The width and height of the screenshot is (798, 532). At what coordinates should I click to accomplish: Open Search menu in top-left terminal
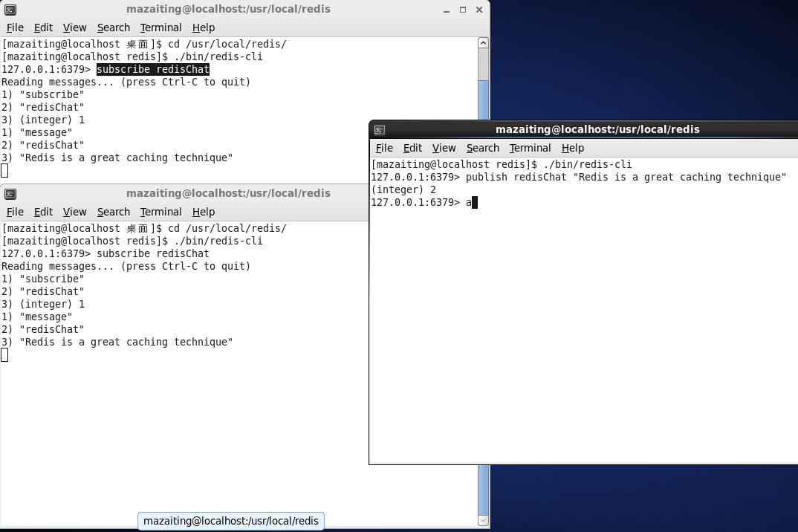point(114,27)
